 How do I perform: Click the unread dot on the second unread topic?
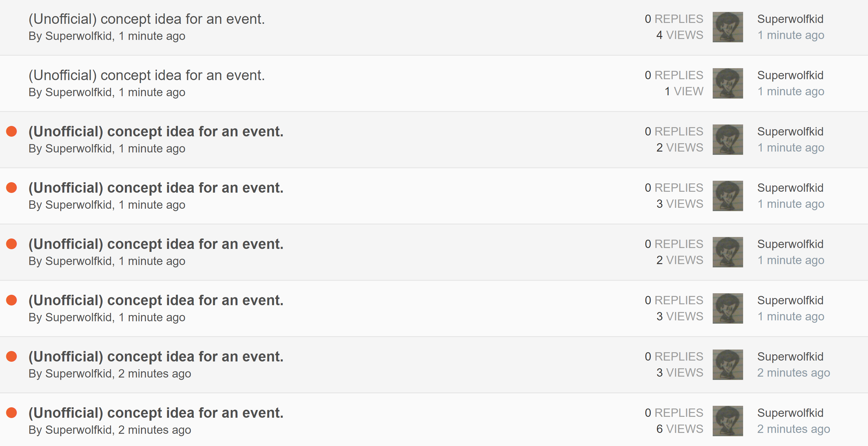(11, 188)
